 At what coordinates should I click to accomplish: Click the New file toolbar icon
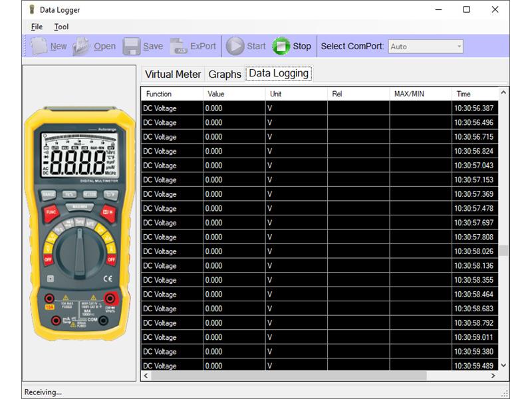[39, 46]
